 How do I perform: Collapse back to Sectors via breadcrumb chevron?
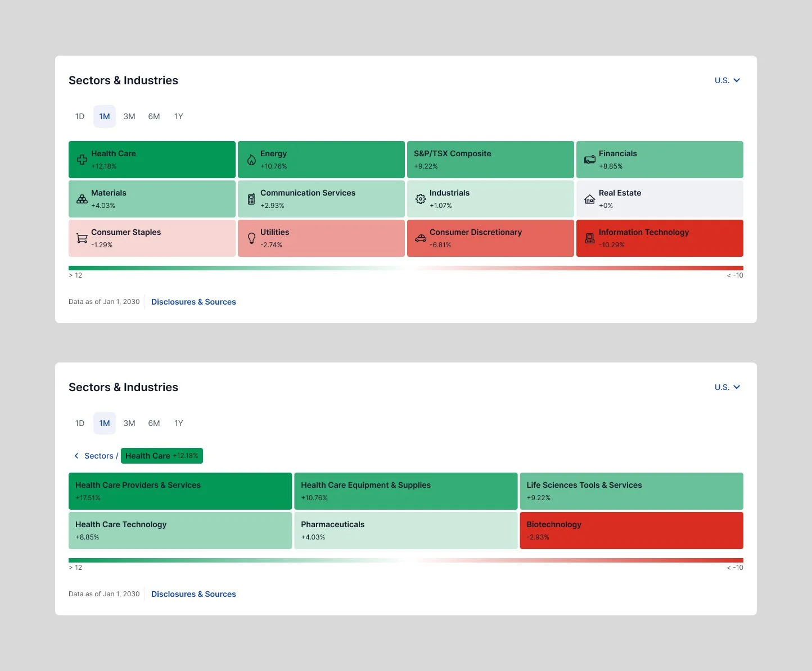[x=76, y=456]
